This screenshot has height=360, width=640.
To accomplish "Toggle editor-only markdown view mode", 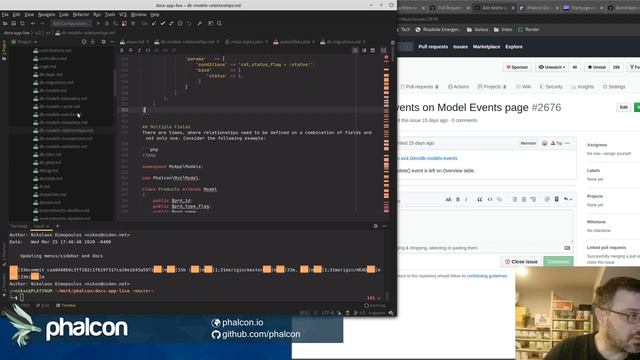I will coord(356,50).
